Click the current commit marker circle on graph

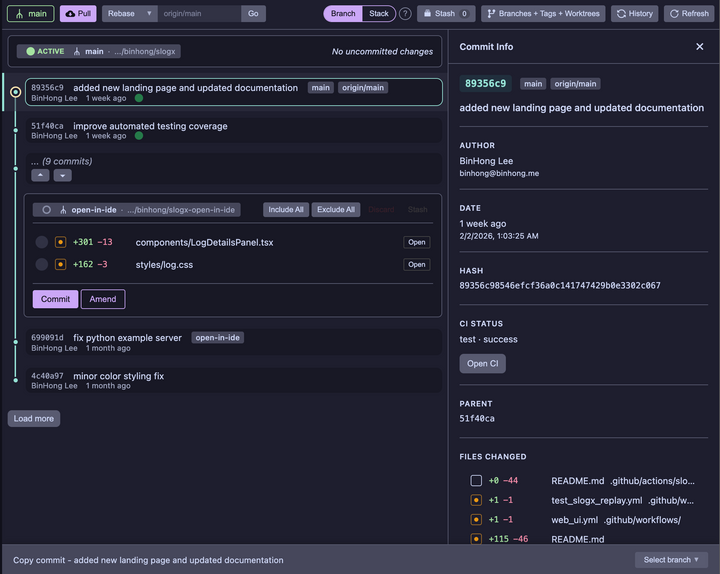[16, 92]
